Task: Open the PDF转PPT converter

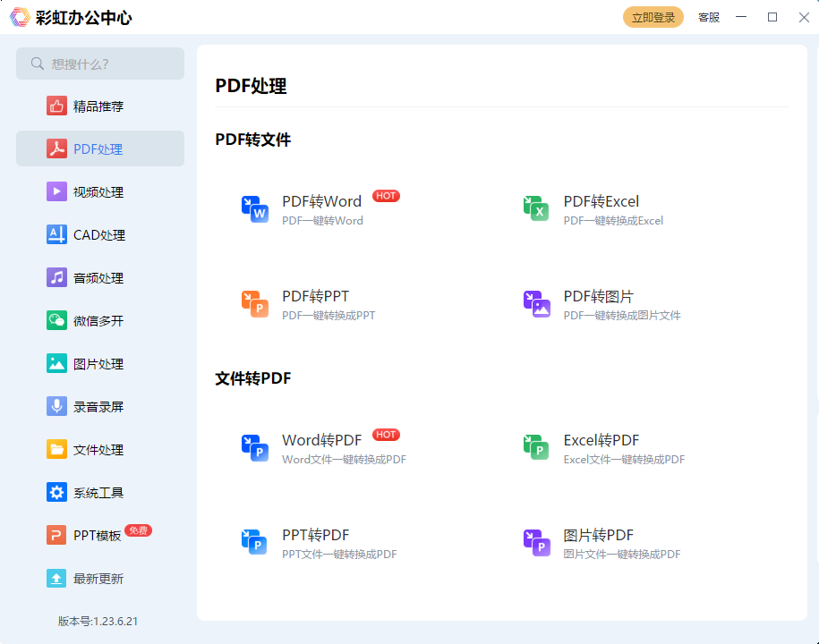Action: point(315,296)
